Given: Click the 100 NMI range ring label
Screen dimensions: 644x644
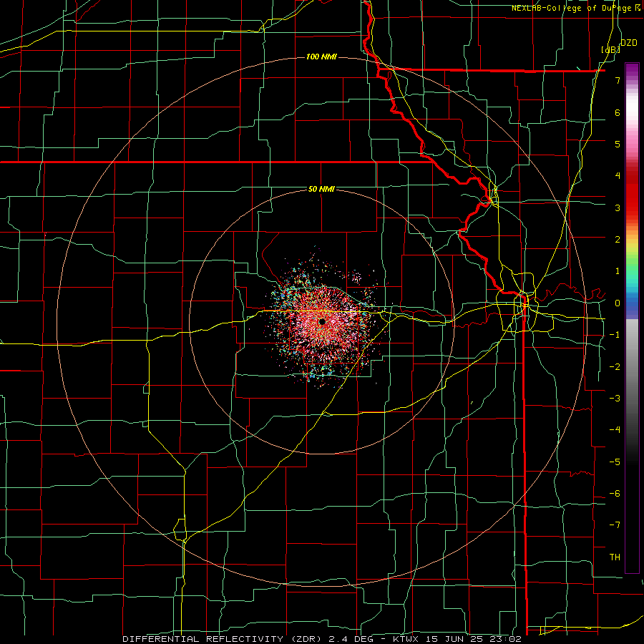Looking at the screenshot, I should click(x=321, y=57).
